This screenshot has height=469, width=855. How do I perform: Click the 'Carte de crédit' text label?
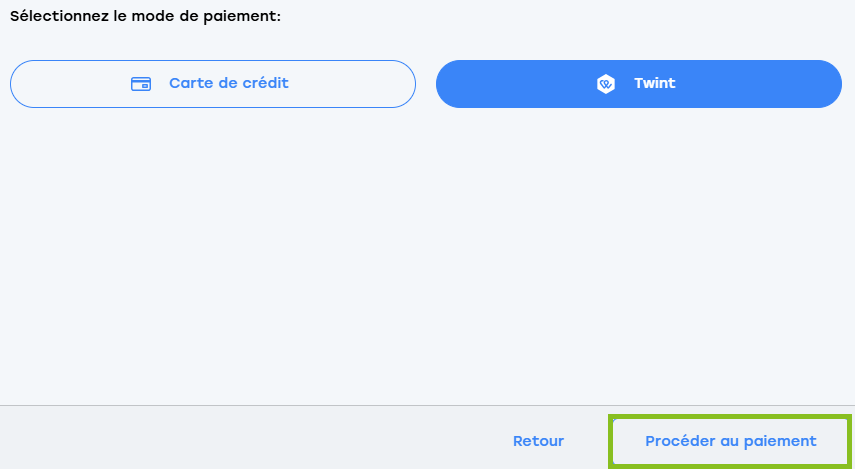[x=228, y=83]
